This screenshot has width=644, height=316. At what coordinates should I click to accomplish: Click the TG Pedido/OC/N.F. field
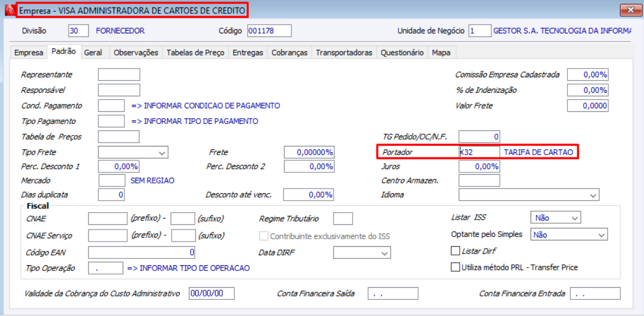[x=479, y=137]
